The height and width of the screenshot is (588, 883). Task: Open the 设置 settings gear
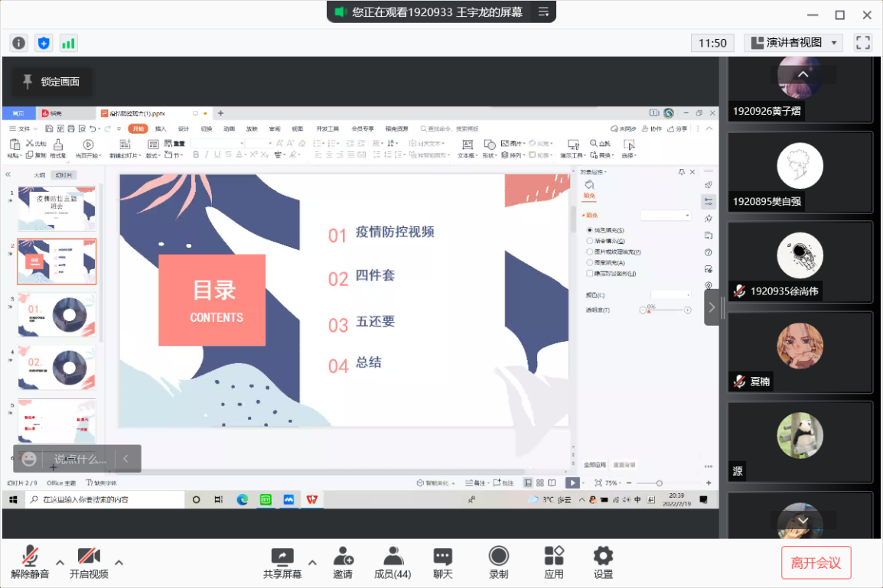tap(603, 563)
